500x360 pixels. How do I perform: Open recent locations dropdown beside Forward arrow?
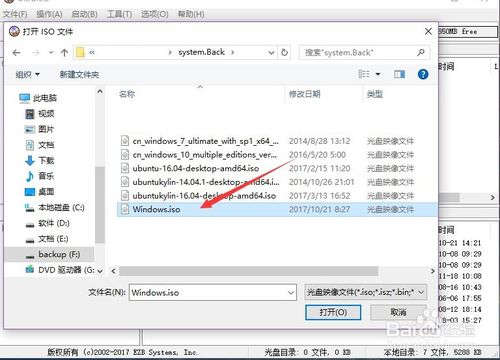coord(51,52)
